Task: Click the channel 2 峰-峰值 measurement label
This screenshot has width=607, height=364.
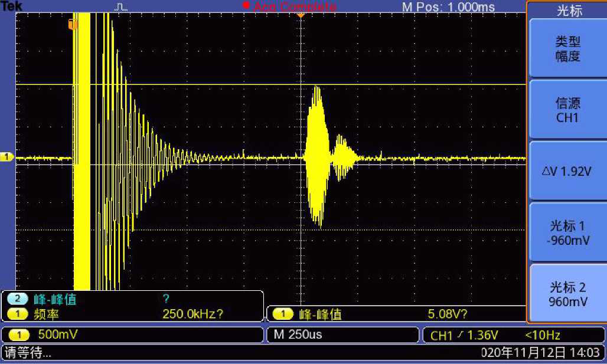Action: click(x=55, y=299)
